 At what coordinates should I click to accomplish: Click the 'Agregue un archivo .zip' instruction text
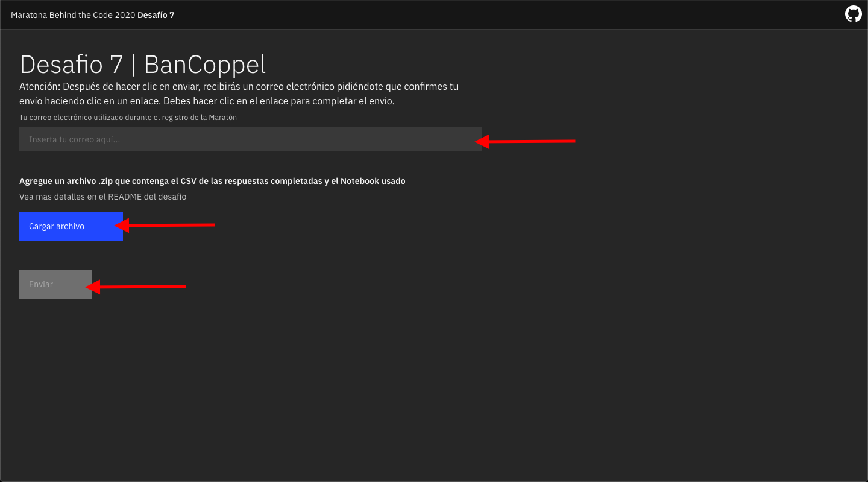pyautogui.click(x=212, y=181)
